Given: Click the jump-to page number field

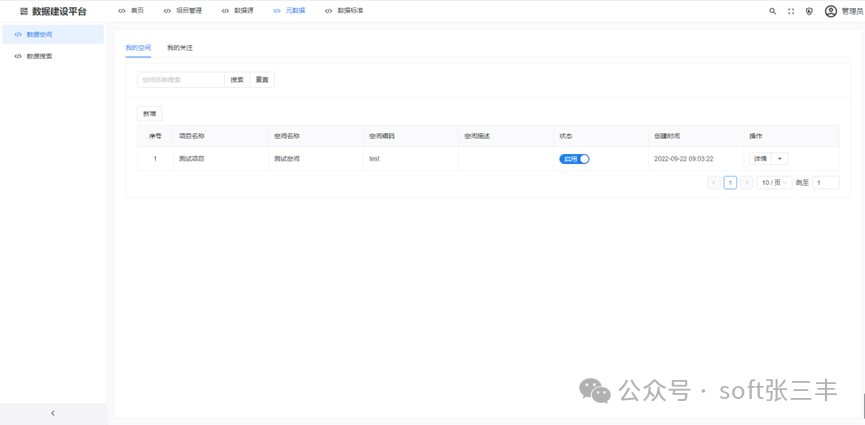Looking at the screenshot, I should pyautogui.click(x=826, y=183).
